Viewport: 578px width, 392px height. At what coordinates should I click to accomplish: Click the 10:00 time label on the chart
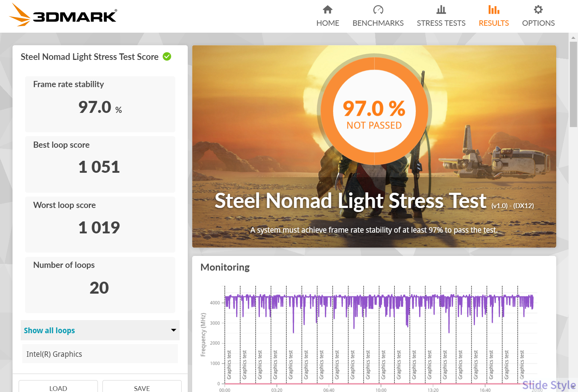(x=381, y=390)
